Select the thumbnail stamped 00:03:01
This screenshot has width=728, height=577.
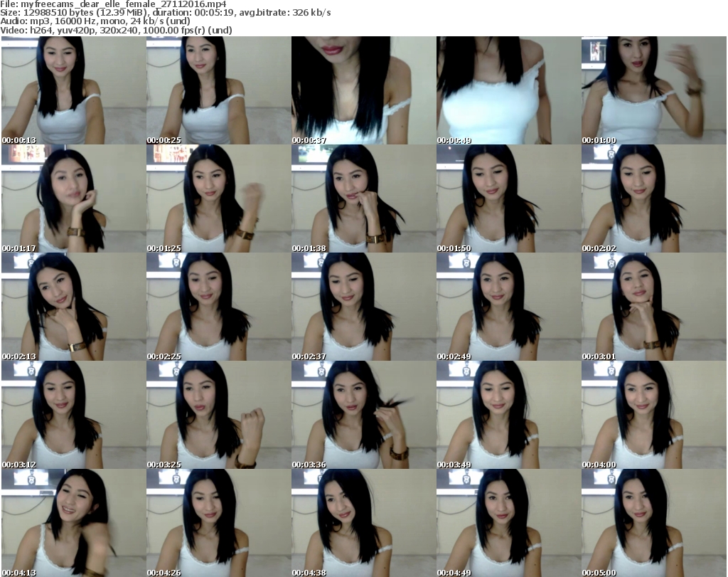coord(654,307)
